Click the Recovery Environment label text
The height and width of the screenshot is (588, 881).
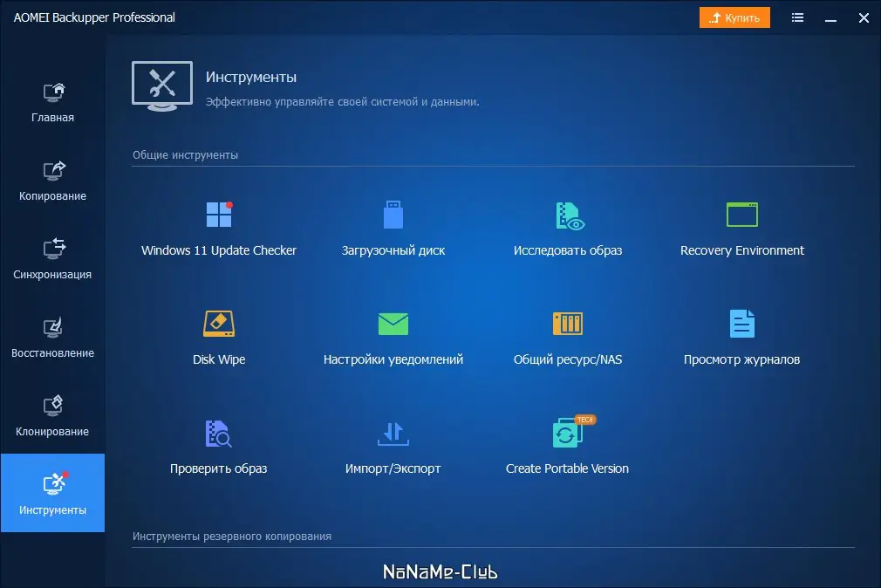741,250
